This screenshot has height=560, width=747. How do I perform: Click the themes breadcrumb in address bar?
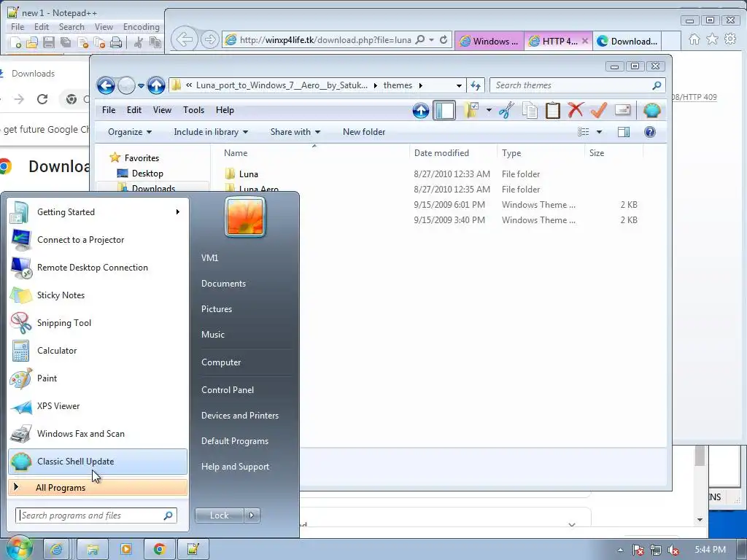pyautogui.click(x=398, y=85)
